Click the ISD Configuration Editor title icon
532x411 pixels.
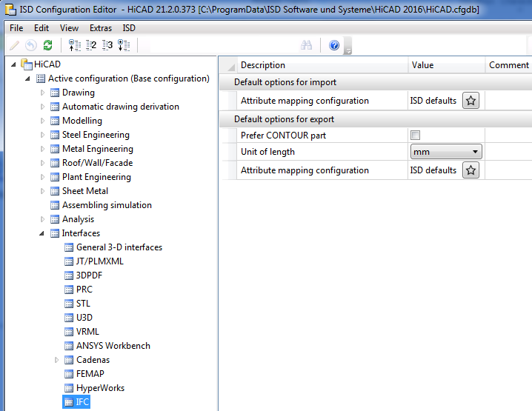[10, 9]
